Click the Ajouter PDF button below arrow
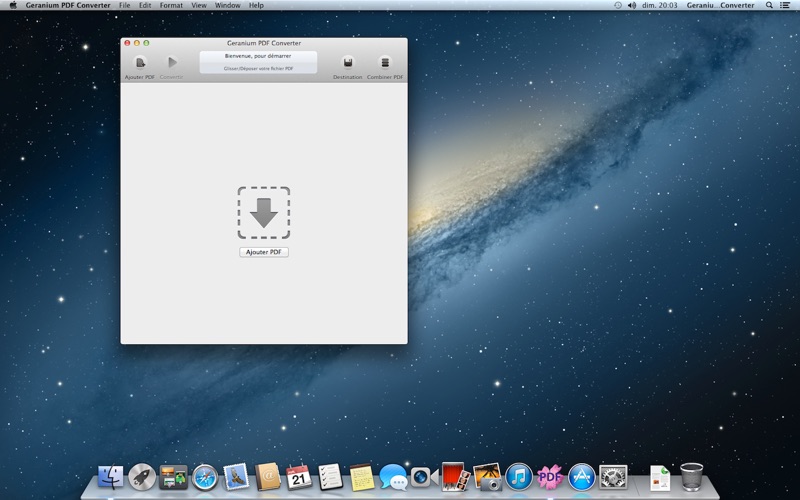Viewport: 800px width, 500px height. pos(264,252)
